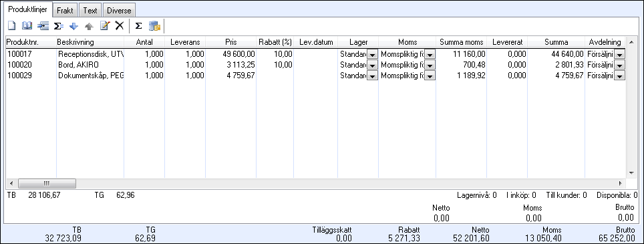The image size is (644, 244).
Task: Click the Summa moms column header
Action: pos(461,42)
